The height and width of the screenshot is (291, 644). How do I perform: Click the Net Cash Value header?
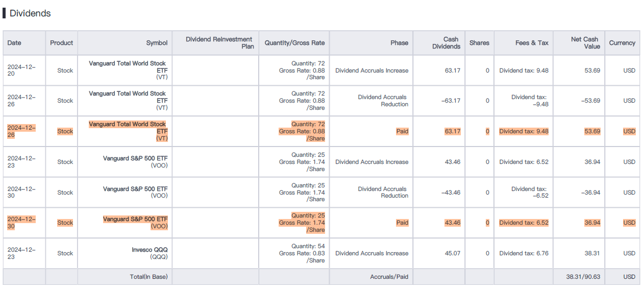point(585,43)
